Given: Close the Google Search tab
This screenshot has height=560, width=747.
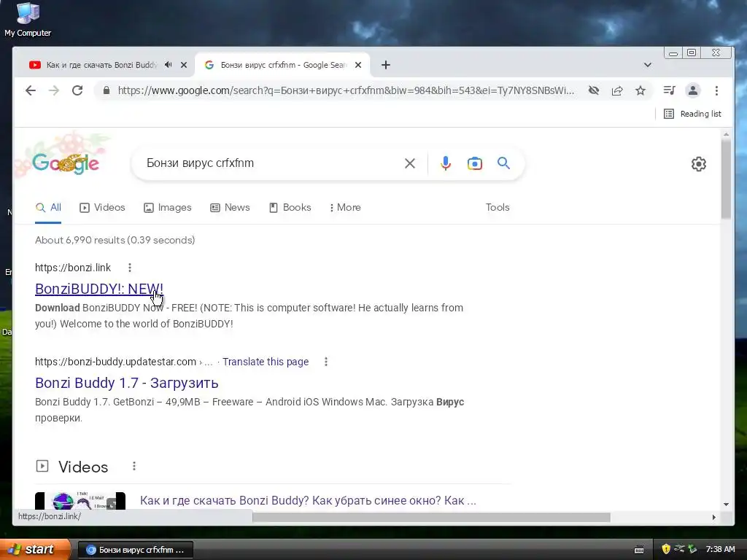Looking at the screenshot, I should click(x=358, y=65).
